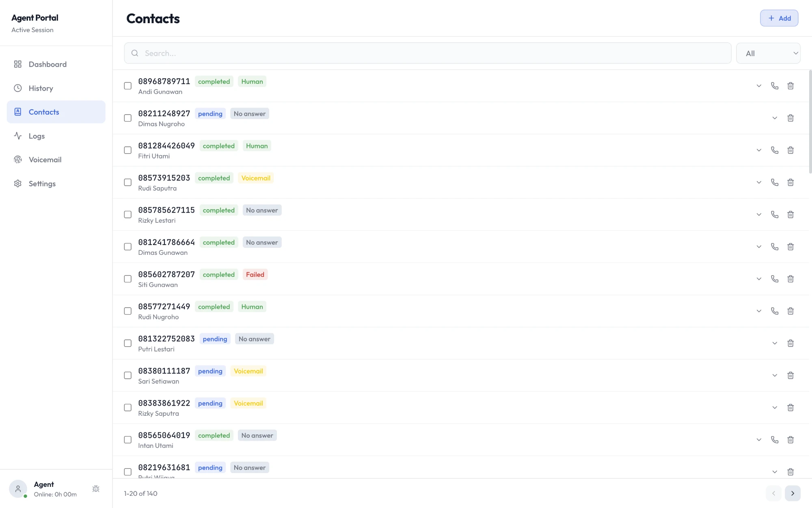The width and height of the screenshot is (812, 508).
Task: Call Intan Utami with phone icon
Action: 775,440
